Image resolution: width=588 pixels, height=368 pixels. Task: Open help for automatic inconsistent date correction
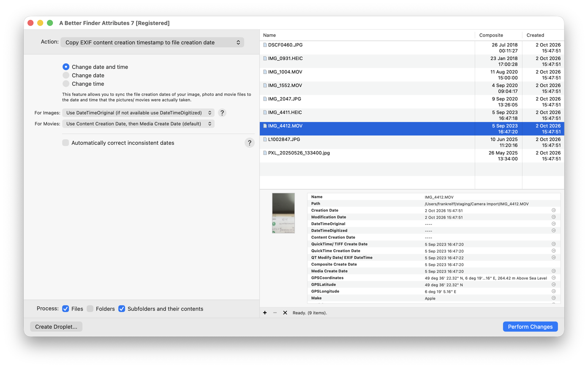[250, 143]
